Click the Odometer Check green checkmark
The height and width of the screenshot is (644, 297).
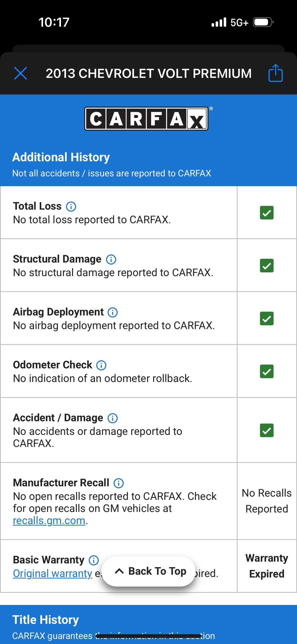(x=267, y=371)
